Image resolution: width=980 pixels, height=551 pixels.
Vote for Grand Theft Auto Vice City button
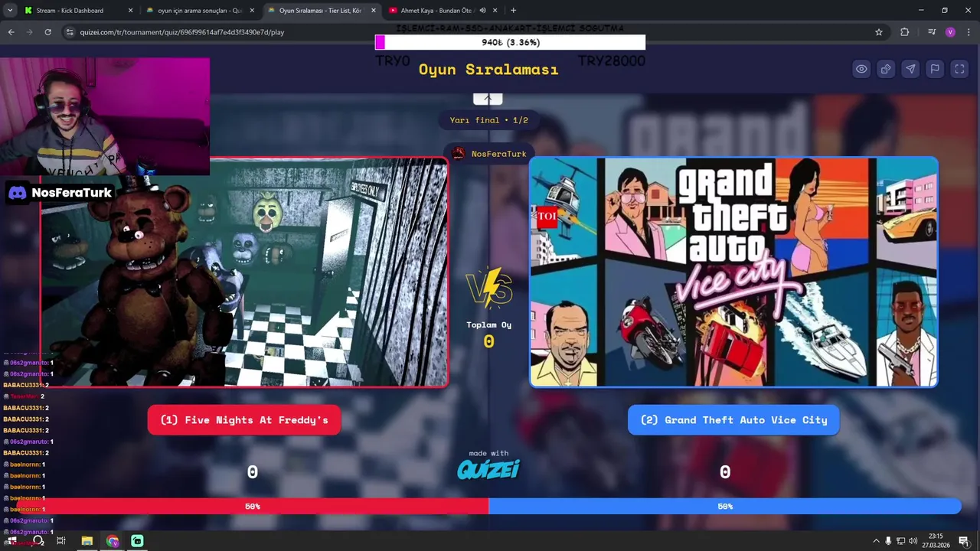[x=733, y=420]
